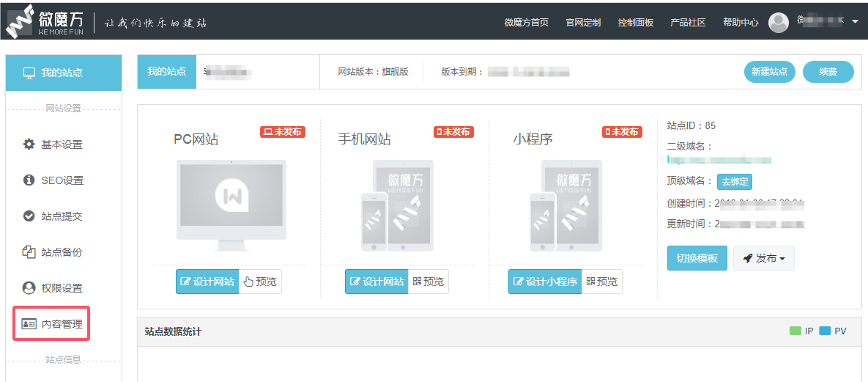This screenshot has height=382, width=868.
Task: Click the PC网站 未发布 status badge
Action: [283, 132]
